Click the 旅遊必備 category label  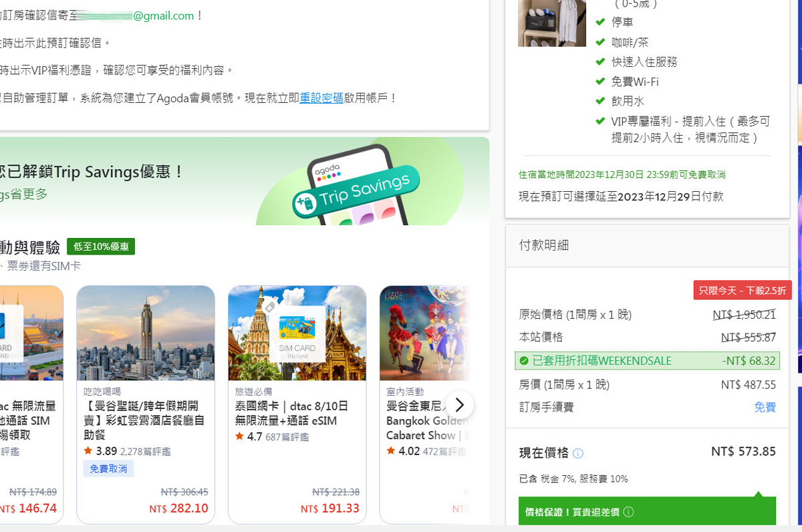point(254,392)
